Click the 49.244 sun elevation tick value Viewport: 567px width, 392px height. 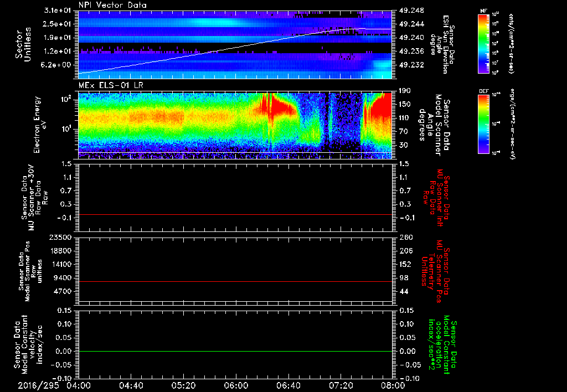pyautogui.click(x=411, y=24)
